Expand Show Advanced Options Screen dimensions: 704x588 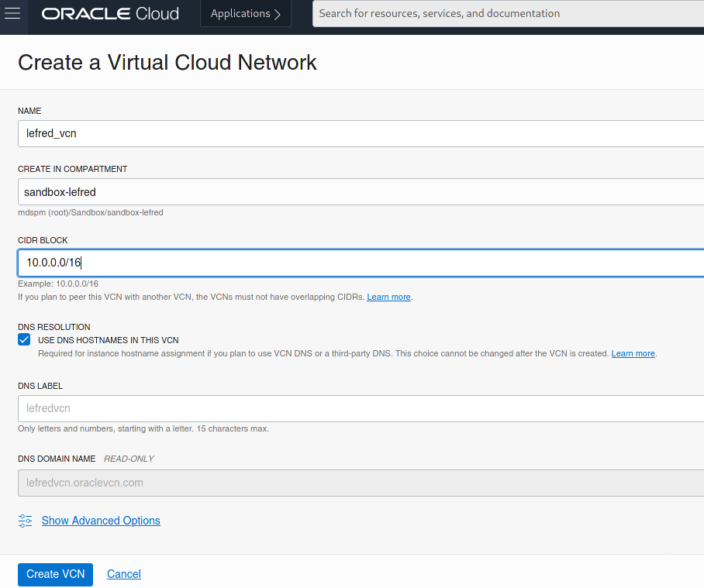click(x=101, y=521)
